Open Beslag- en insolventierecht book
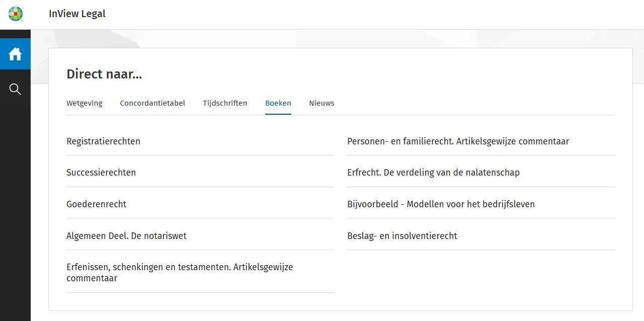This screenshot has width=644, height=321. coord(402,236)
